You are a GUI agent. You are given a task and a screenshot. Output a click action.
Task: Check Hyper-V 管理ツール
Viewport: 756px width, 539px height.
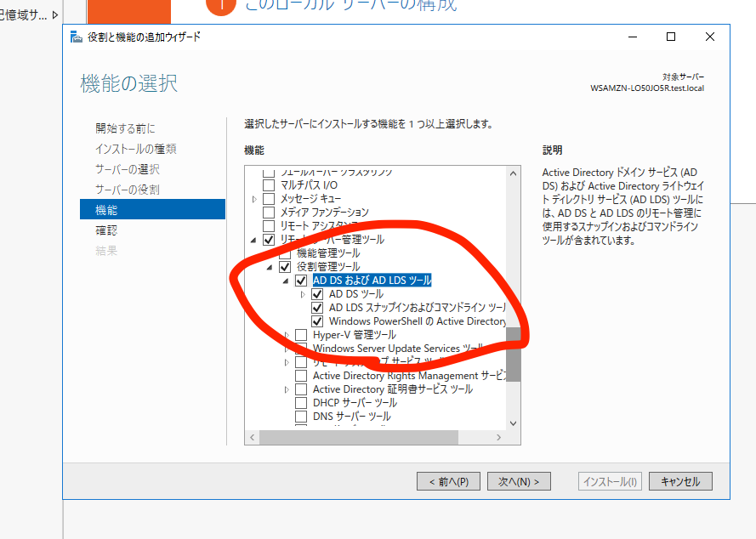click(302, 334)
